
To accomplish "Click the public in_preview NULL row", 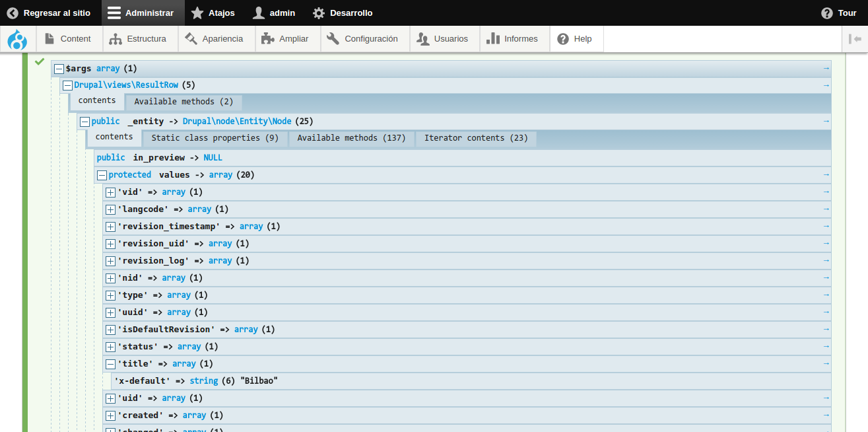I will [463, 158].
